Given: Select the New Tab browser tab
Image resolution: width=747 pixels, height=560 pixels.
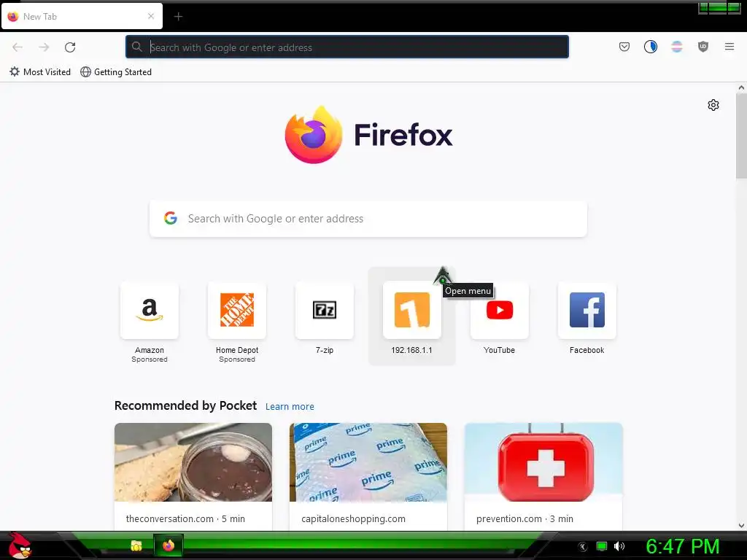Looking at the screenshot, I should click(82, 16).
